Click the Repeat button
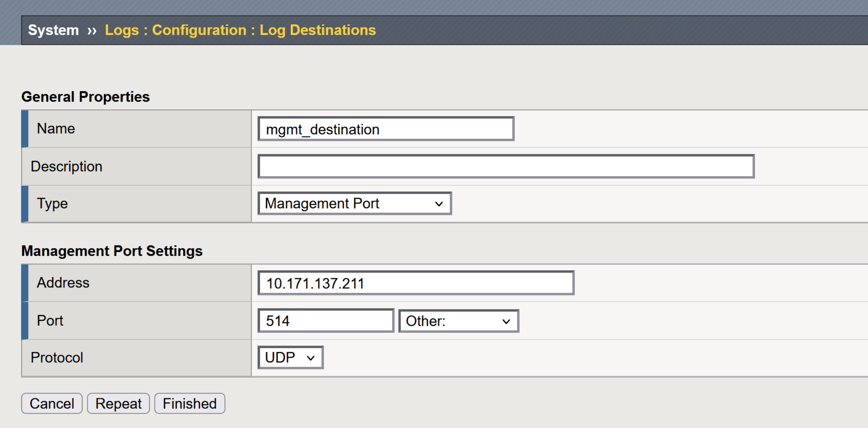This screenshot has width=868, height=428. pyautogui.click(x=118, y=404)
